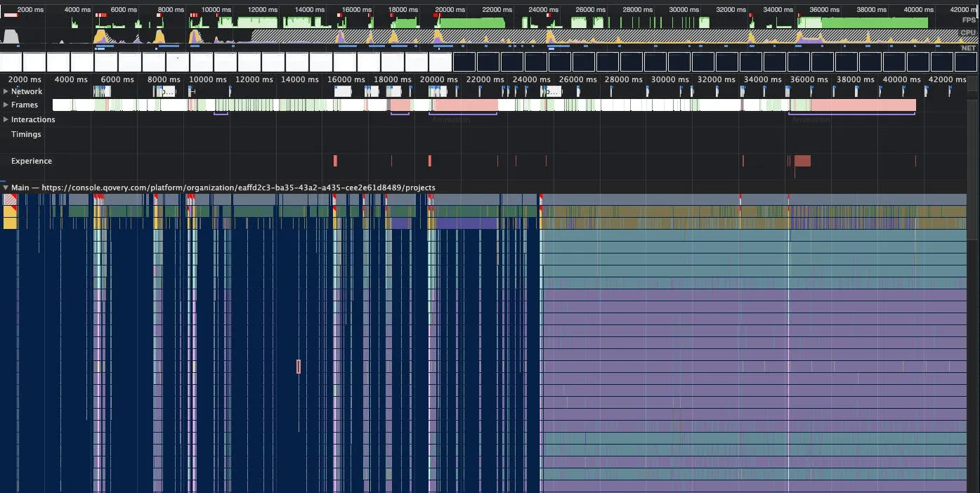Expand the Frames track
The width and height of the screenshot is (980, 493).
point(6,105)
